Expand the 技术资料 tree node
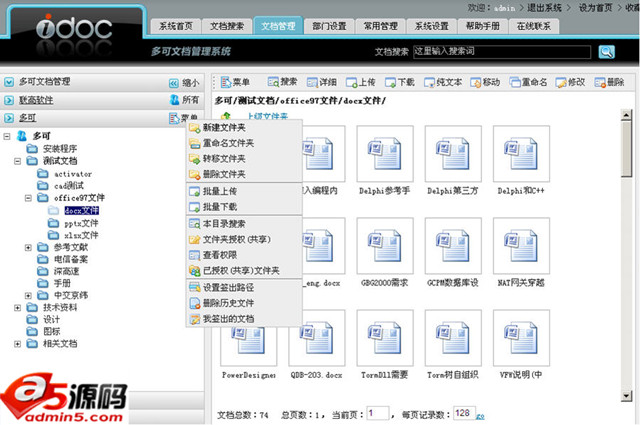640x425 pixels. [17, 308]
